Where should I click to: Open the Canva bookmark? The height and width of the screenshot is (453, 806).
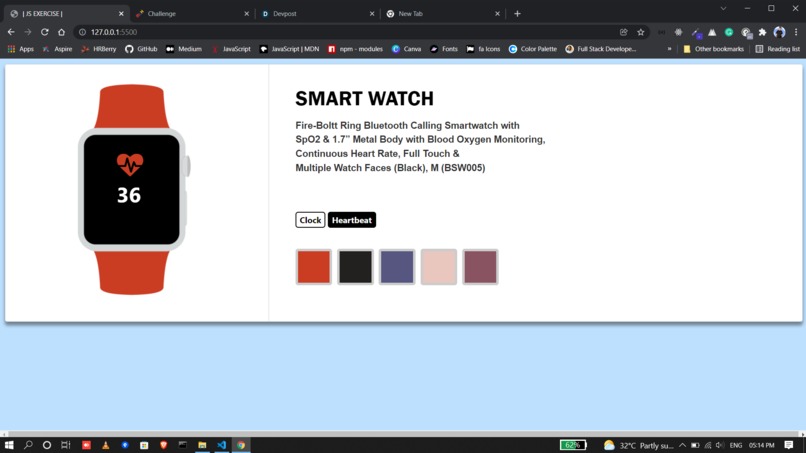tap(406, 49)
